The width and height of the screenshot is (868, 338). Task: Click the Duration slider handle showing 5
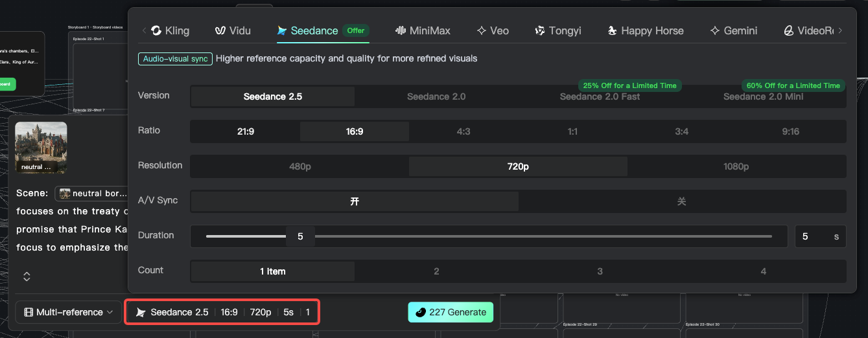pos(300,236)
